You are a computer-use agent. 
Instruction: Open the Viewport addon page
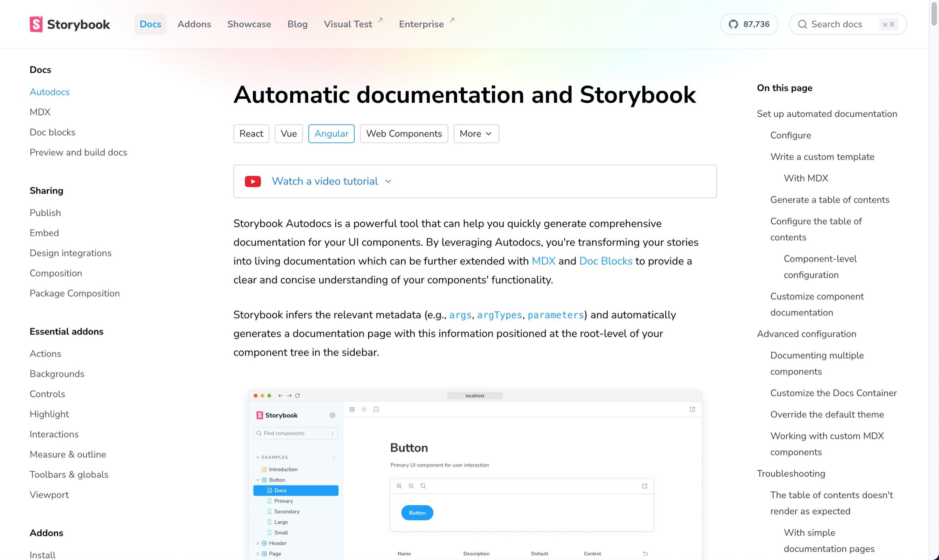49,495
